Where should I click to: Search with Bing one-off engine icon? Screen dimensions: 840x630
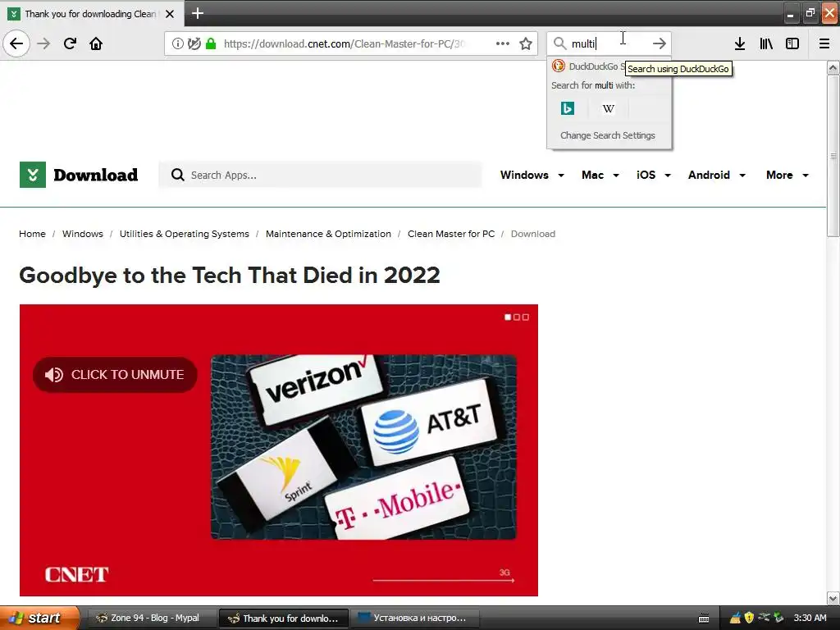[x=568, y=109]
